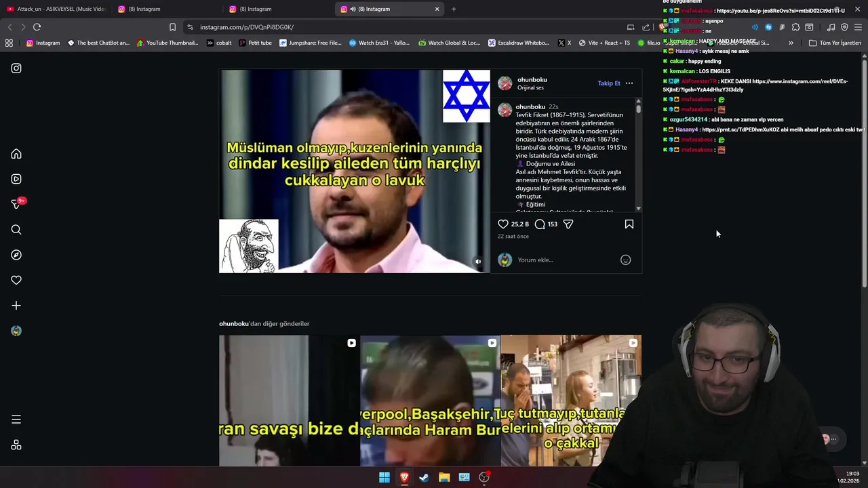
Task: Close the active Instagram tab
Action: [437, 9]
